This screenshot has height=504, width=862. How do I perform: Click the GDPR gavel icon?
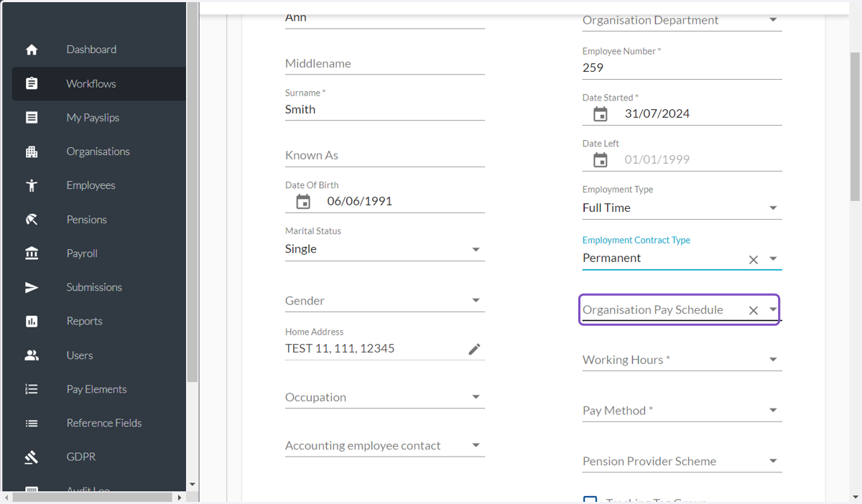pyautogui.click(x=32, y=457)
